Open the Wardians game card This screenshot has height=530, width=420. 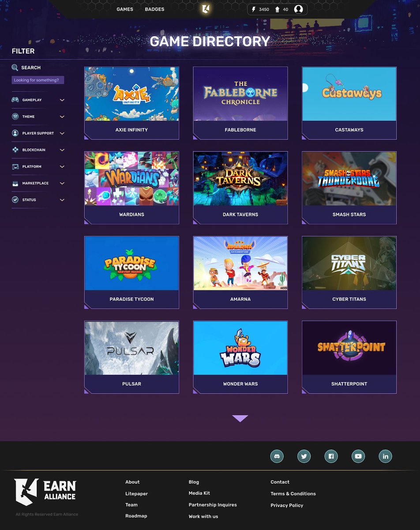(131, 188)
